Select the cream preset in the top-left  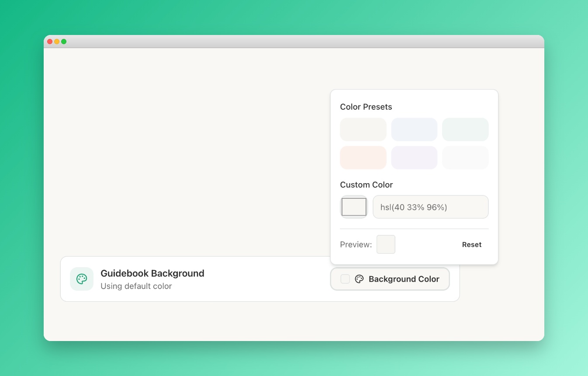click(x=363, y=129)
